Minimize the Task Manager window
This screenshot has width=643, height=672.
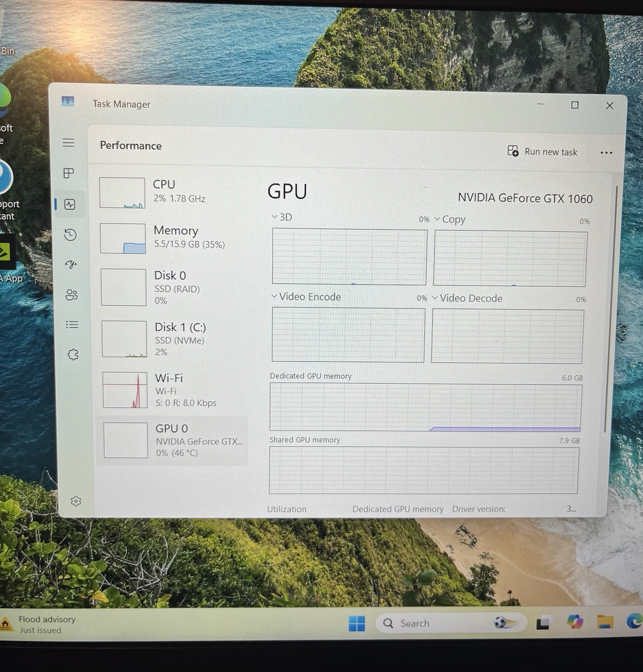click(x=540, y=104)
